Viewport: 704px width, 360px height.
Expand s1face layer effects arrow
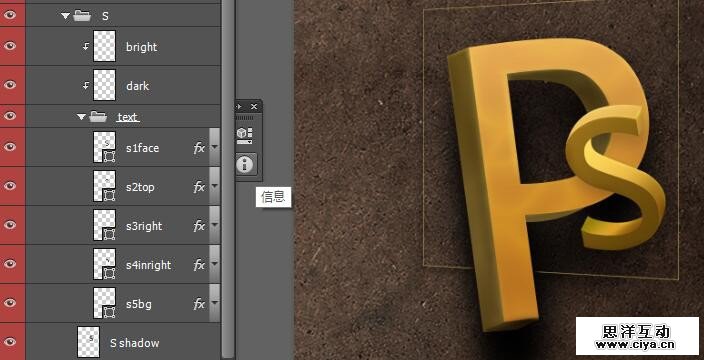coord(215,147)
